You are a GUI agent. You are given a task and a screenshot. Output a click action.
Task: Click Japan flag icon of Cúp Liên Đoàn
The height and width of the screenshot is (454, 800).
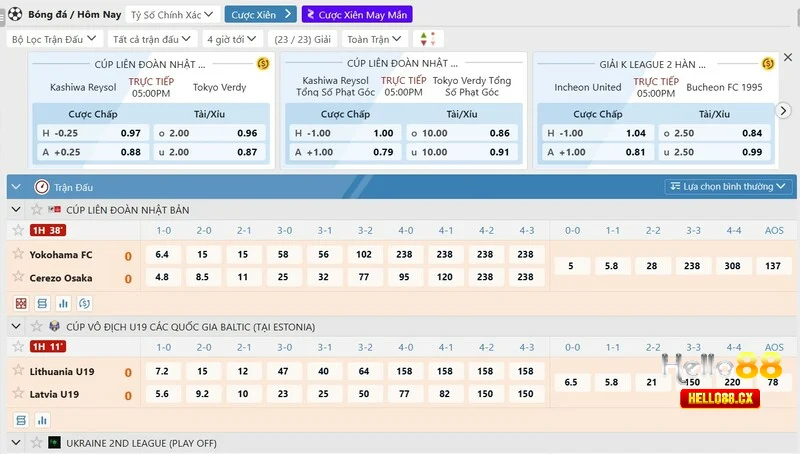pos(54,210)
